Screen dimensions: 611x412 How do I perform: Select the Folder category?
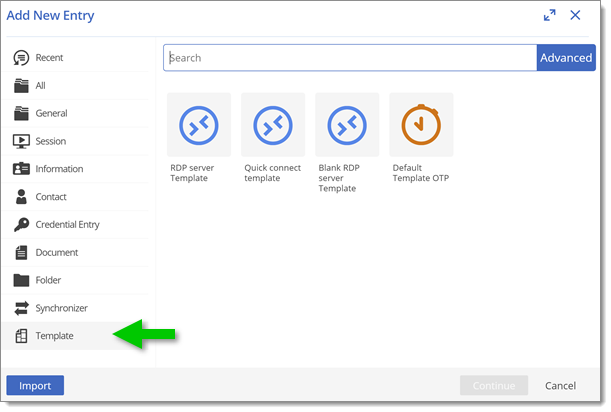pos(77,280)
